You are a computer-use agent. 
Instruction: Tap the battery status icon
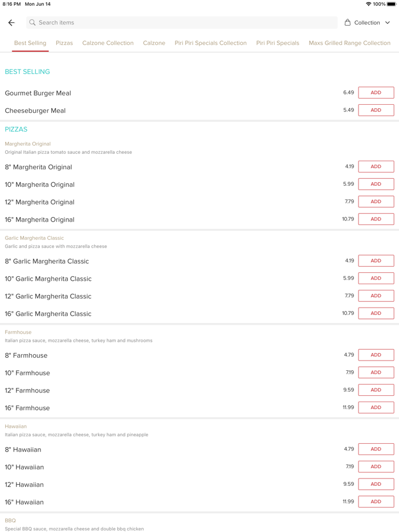pyautogui.click(x=392, y=4)
